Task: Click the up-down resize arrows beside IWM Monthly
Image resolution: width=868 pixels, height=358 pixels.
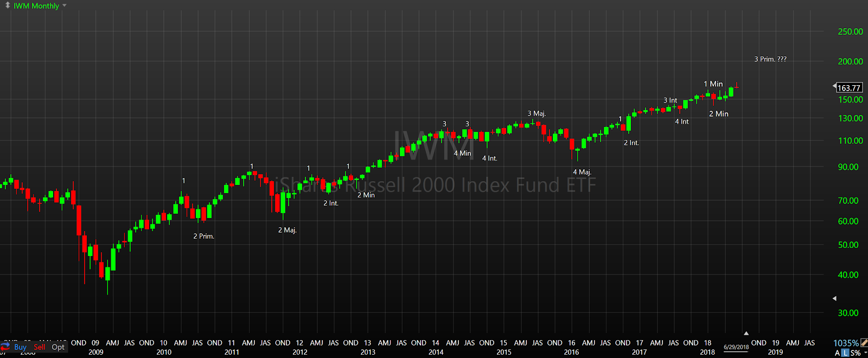Action: [x=8, y=5]
